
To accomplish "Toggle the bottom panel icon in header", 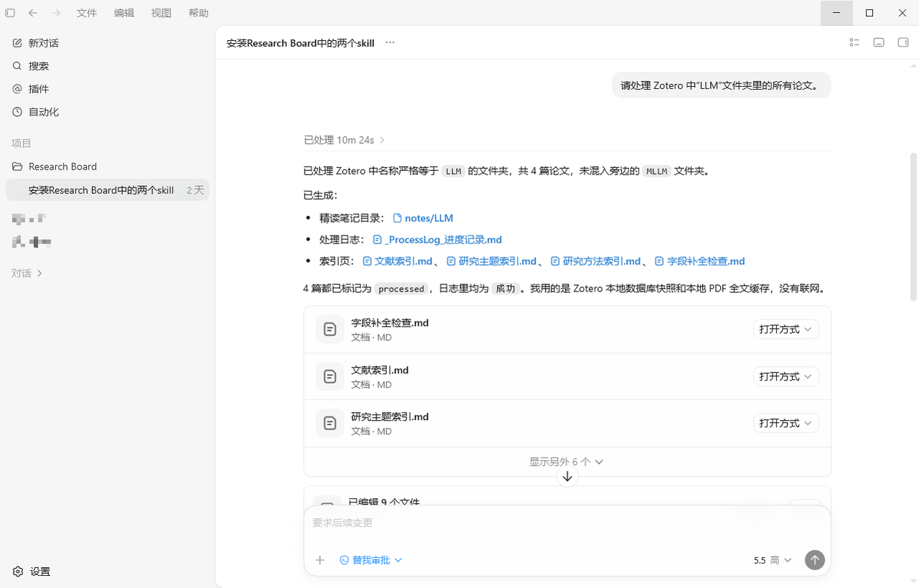I will point(879,42).
